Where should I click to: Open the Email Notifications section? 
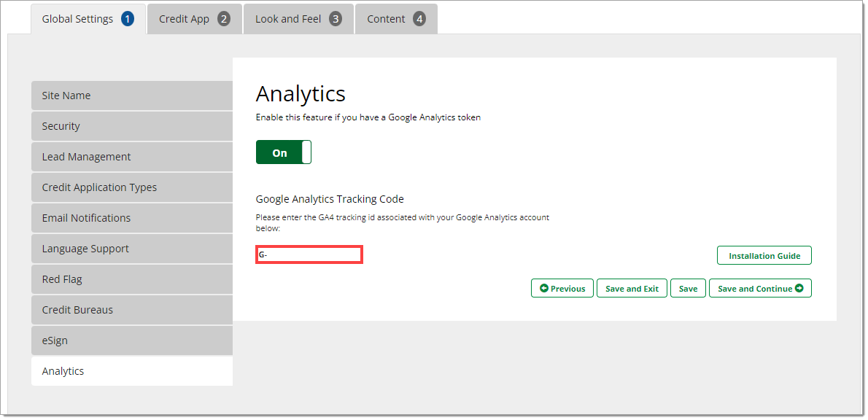coord(132,218)
